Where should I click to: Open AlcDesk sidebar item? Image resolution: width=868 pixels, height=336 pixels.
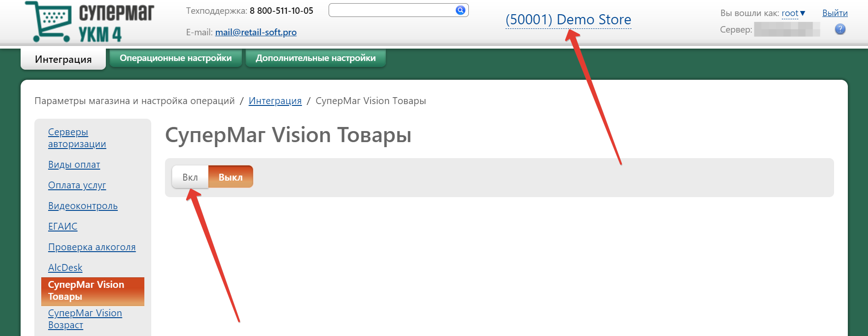(65, 268)
